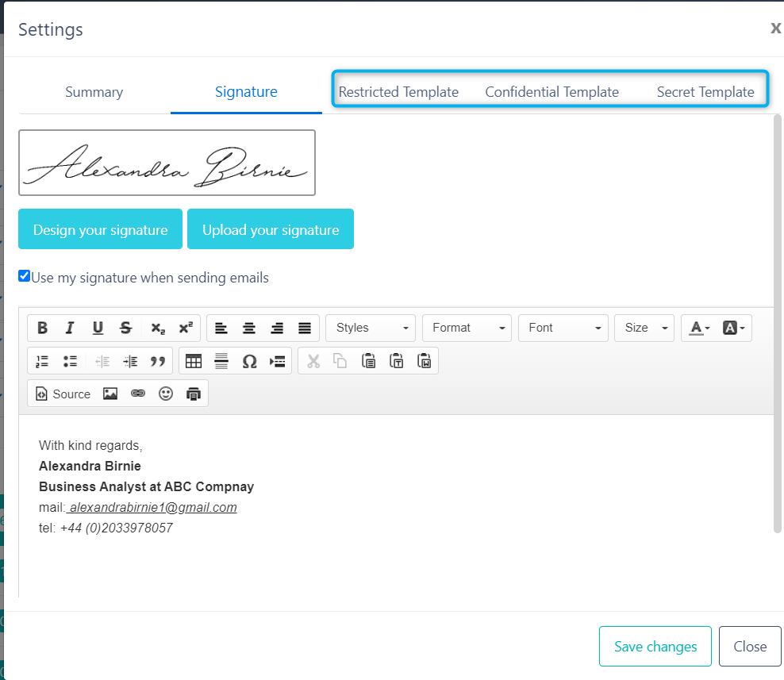Uncheck Use my signature when sending emails
This screenshot has height=680, width=784.
(24, 276)
